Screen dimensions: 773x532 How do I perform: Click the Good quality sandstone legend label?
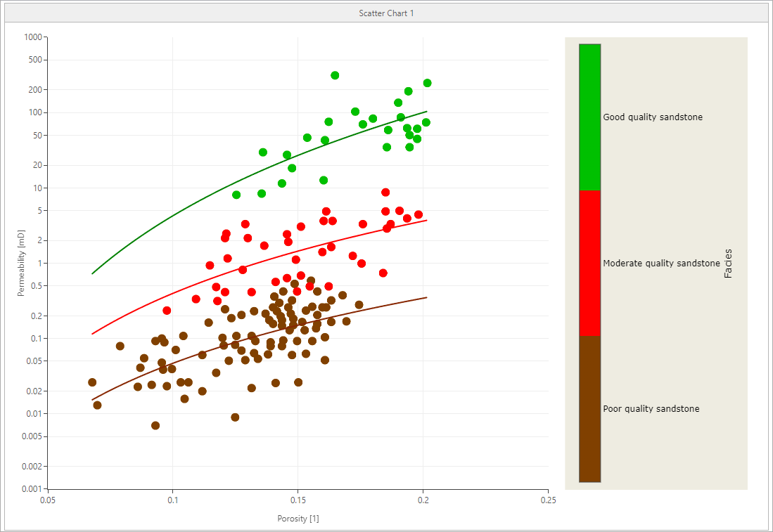click(x=652, y=117)
